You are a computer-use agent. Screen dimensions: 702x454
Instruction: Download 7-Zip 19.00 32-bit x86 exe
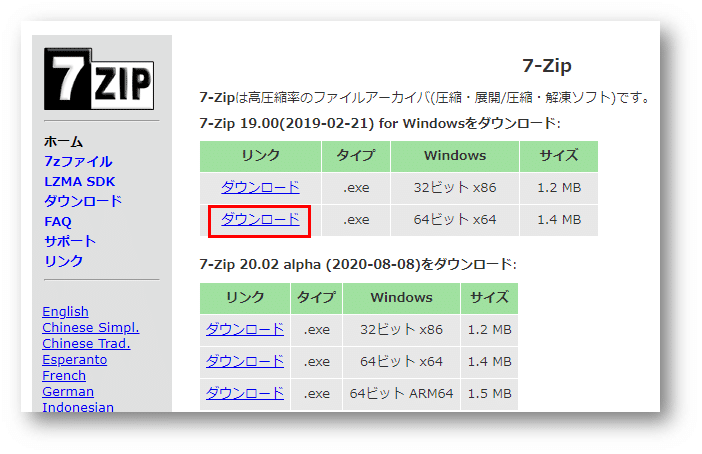click(x=260, y=187)
